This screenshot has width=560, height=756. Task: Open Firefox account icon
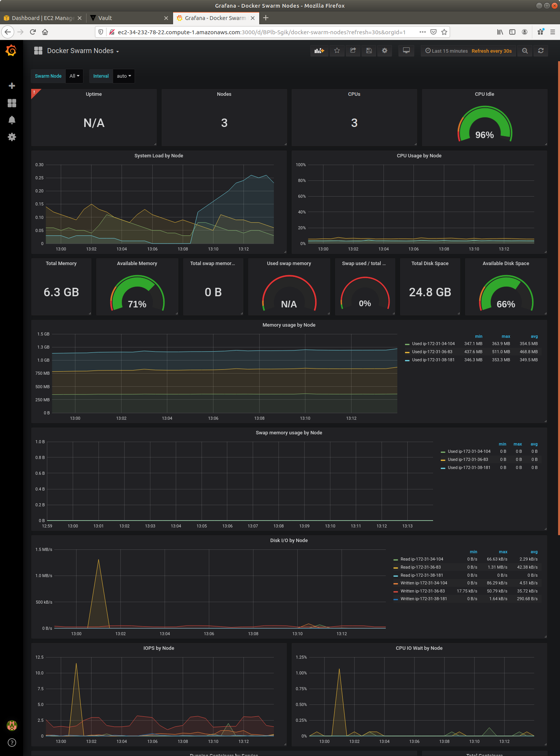[525, 32]
